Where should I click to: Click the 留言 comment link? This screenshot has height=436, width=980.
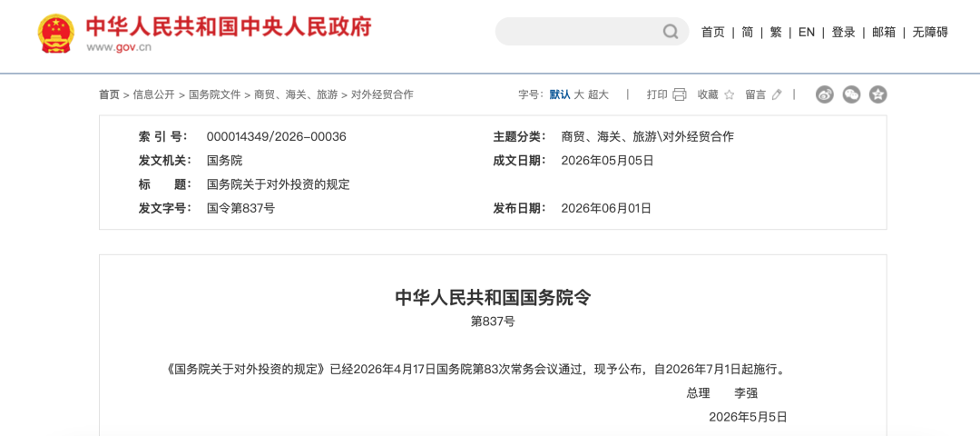click(x=756, y=95)
